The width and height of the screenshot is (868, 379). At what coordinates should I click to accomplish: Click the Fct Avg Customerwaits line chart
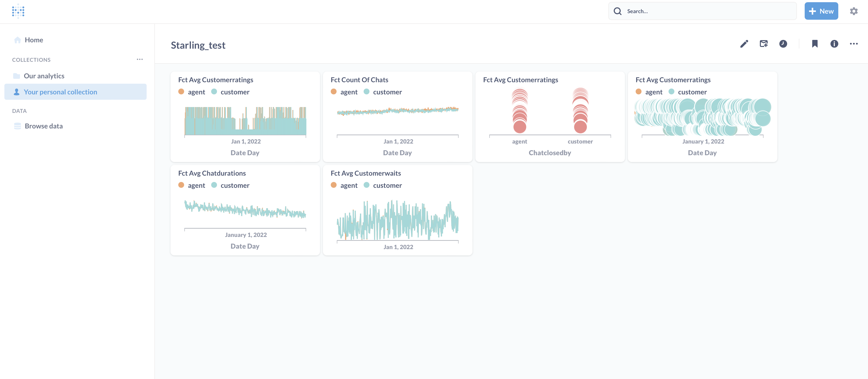398,220
